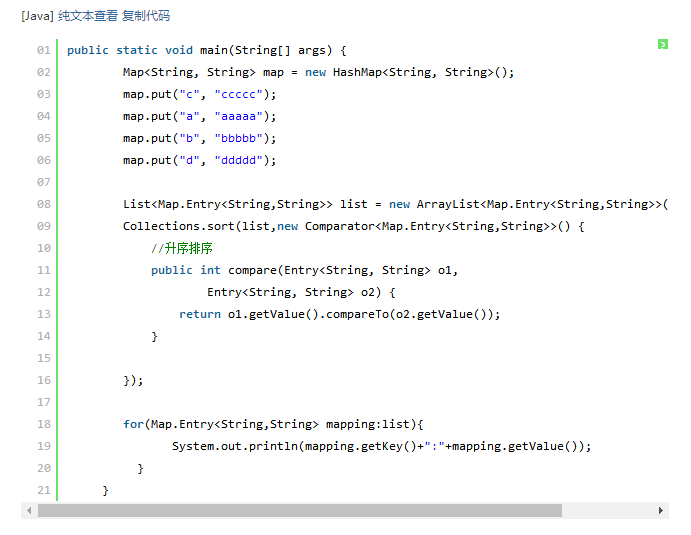Click the horizontal scrollbar right arrow
Viewport: 691px width, 535px height.
coord(661,510)
